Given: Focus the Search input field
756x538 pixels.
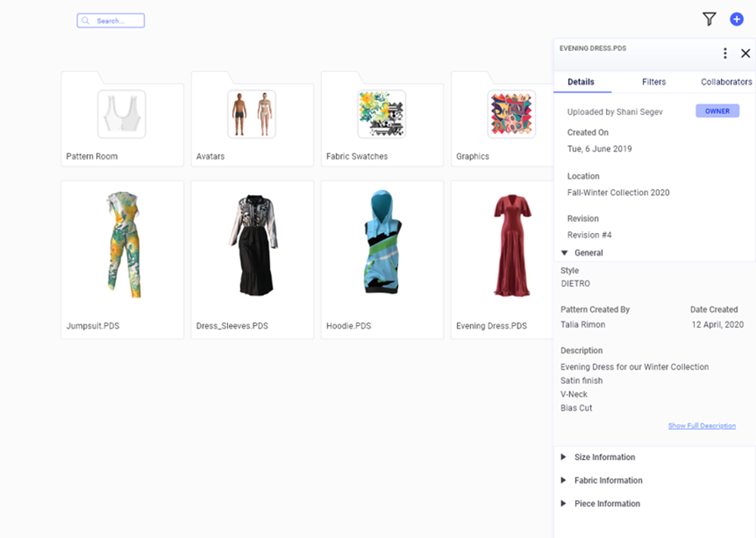Looking at the screenshot, I should 111,21.
